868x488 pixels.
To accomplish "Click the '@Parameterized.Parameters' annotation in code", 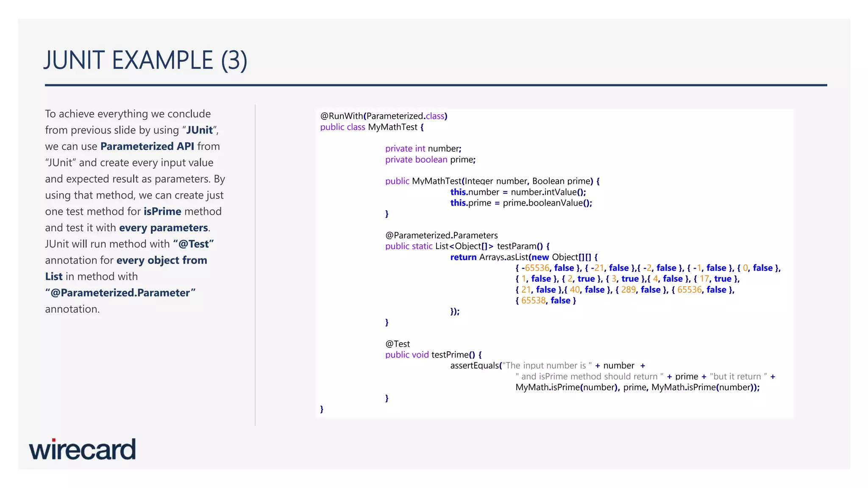I will [x=441, y=236].
